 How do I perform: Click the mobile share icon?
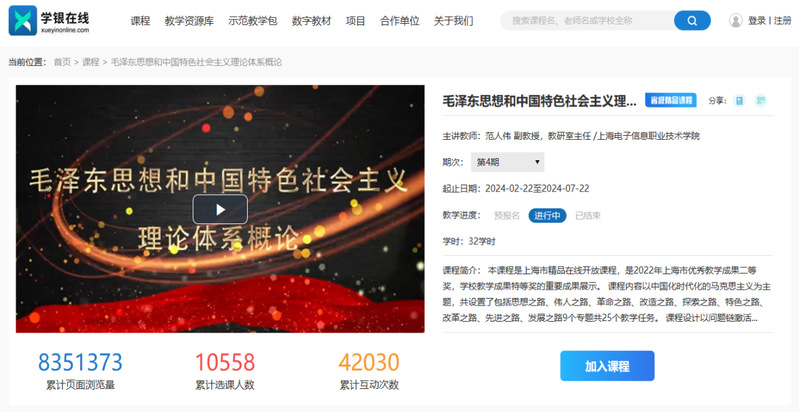739,101
